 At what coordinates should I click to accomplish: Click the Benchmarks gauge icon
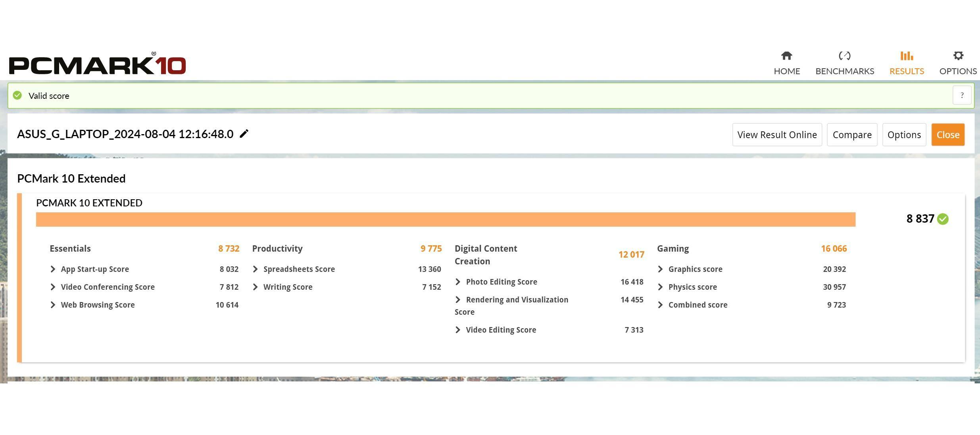click(x=844, y=56)
